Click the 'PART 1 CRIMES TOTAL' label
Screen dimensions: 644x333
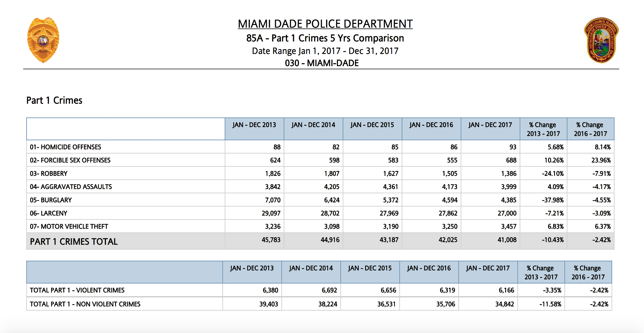coord(74,242)
